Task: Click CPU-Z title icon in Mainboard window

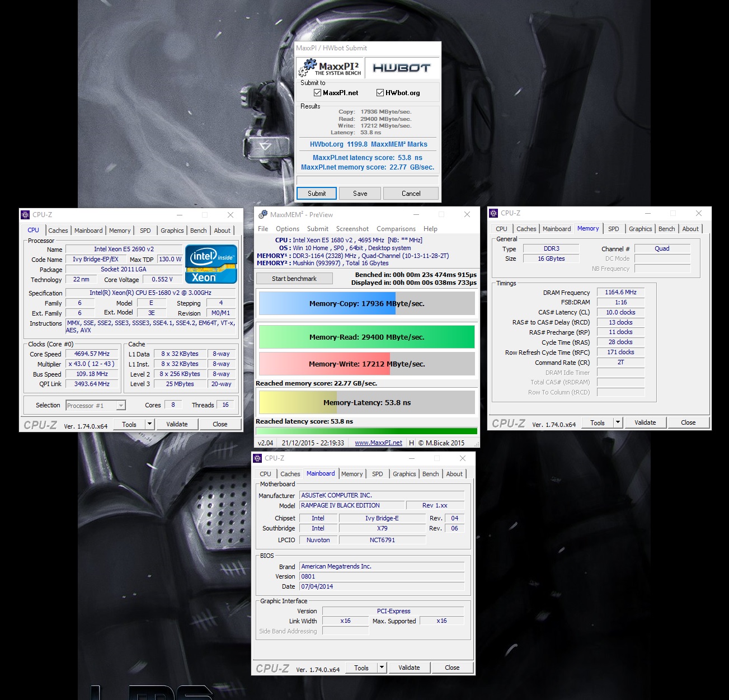Action: 257,458
